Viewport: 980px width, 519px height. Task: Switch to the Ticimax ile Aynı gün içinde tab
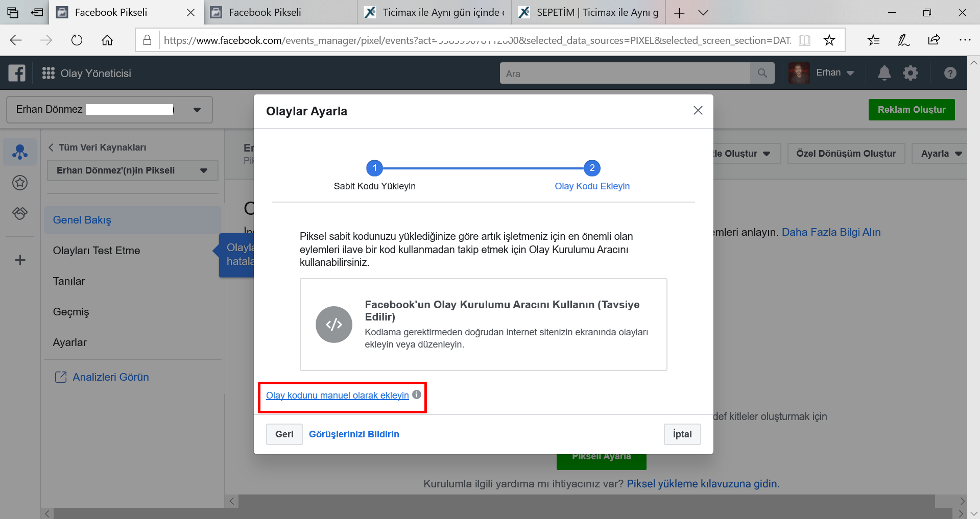coord(434,13)
